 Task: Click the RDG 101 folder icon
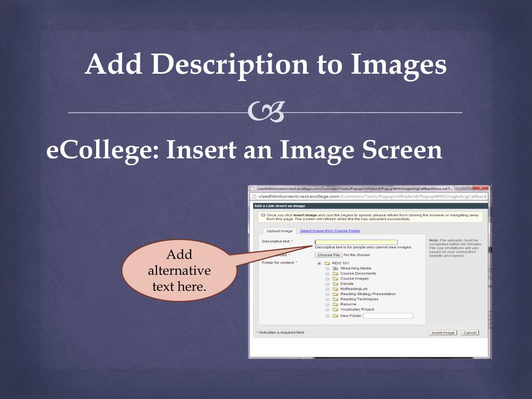(327, 263)
